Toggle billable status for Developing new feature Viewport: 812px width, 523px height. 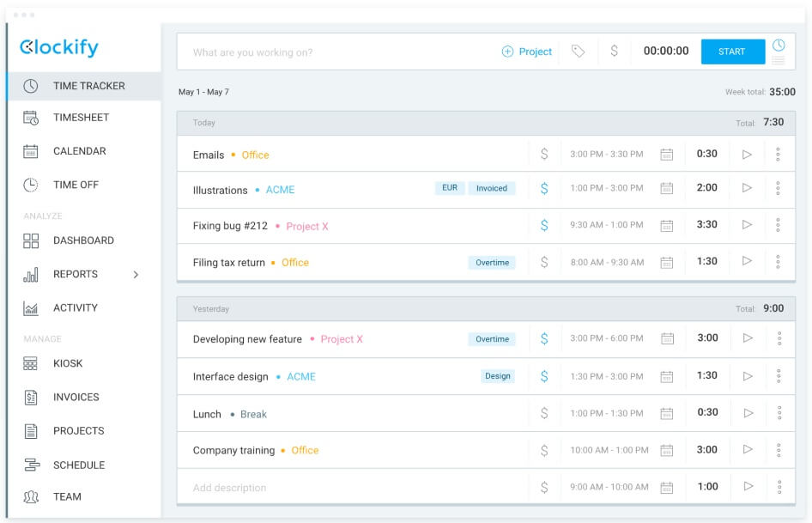(x=544, y=338)
